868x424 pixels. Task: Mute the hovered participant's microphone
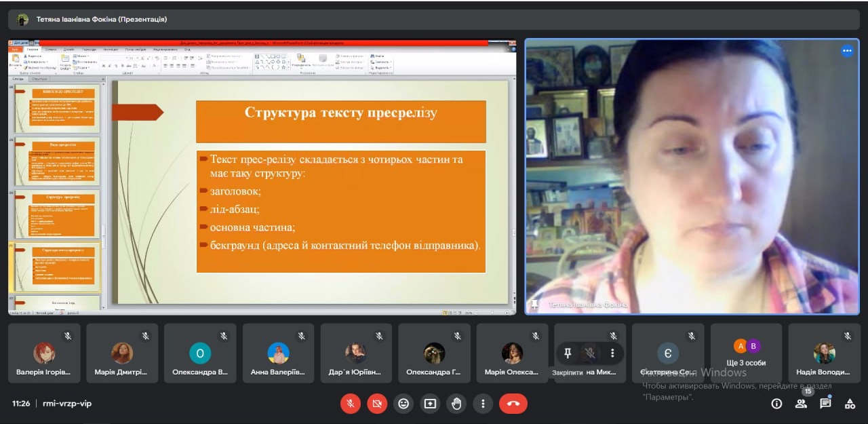pyautogui.click(x=590, y=353)
